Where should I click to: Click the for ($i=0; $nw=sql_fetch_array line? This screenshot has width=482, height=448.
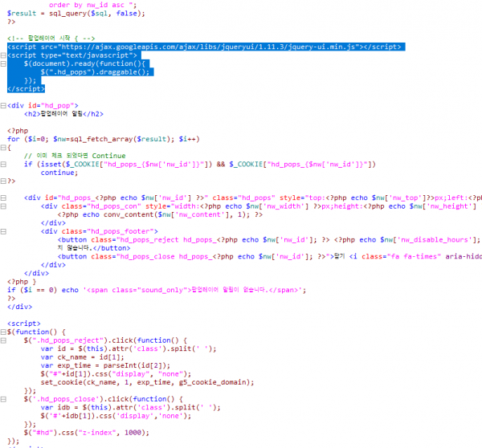click(104, 139)
